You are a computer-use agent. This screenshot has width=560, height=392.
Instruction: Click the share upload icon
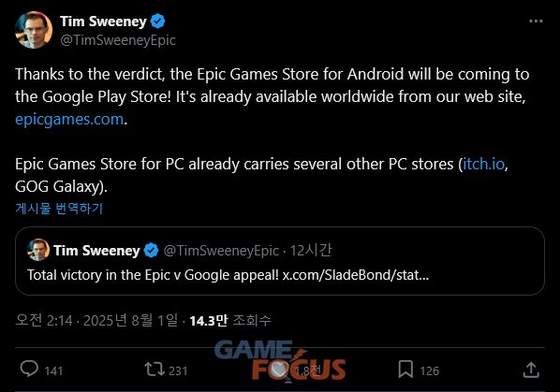point(531,370)
